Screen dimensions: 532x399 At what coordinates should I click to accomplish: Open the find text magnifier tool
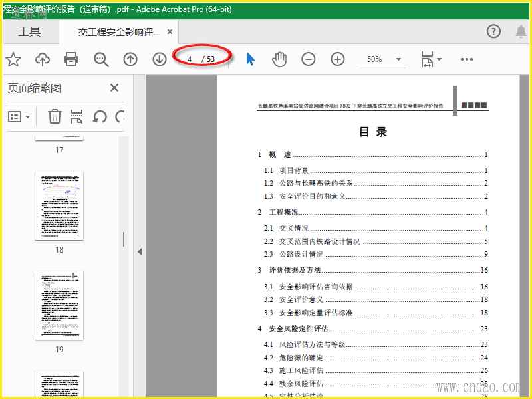101,59
